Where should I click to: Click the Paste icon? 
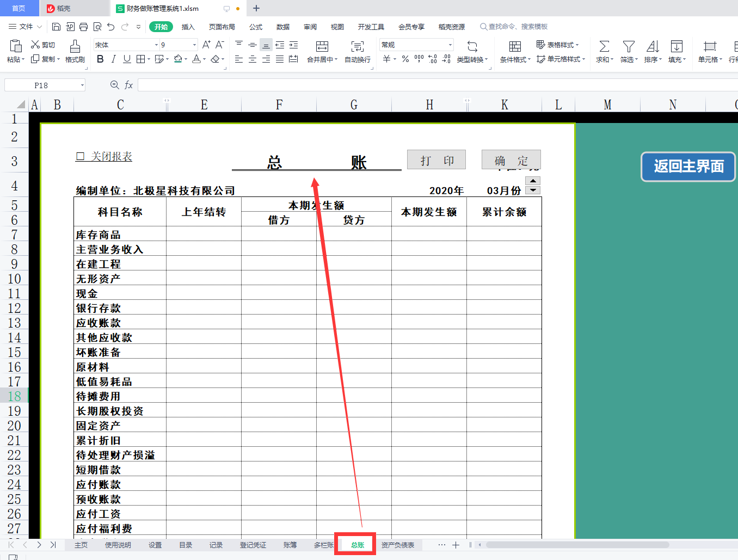(x=15, y=46)
